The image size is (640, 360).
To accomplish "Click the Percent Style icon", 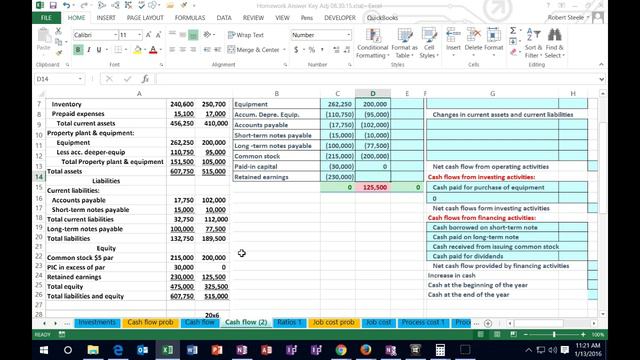I will 312,50.
